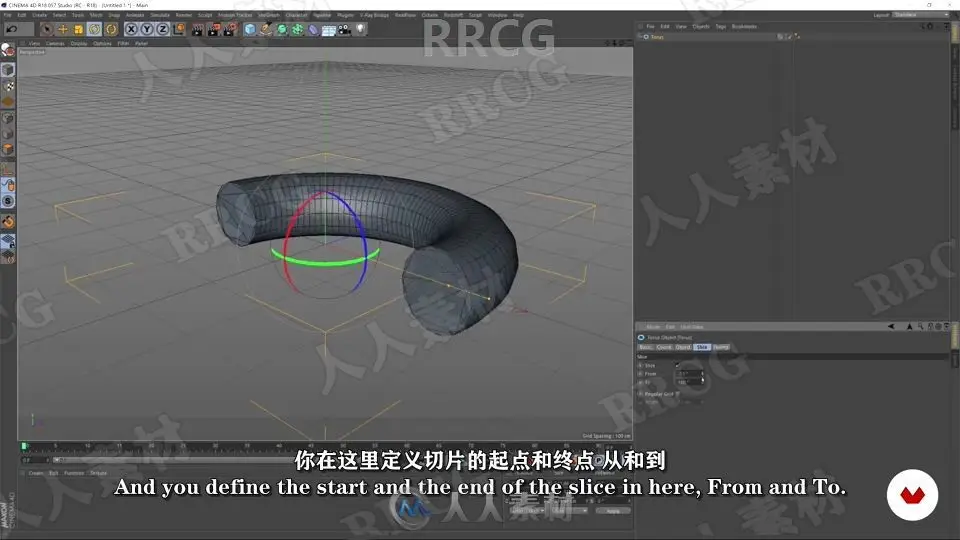Click the Enable Axis icon
Image resolution: width=960 pixels, height=540 pixels.
(8, 169)
